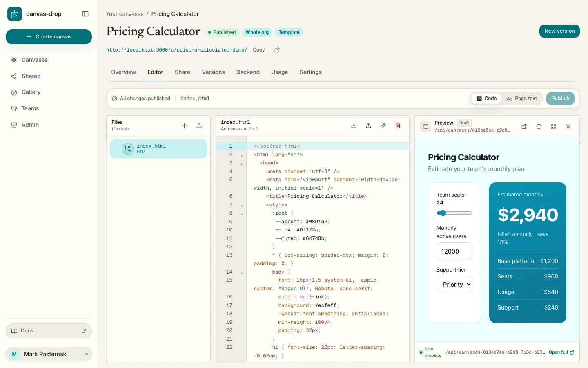Image resolution: width=588 pixels, height=368 pixels.
Task: Click the Gallery compass icon
Action: [14, 92]
